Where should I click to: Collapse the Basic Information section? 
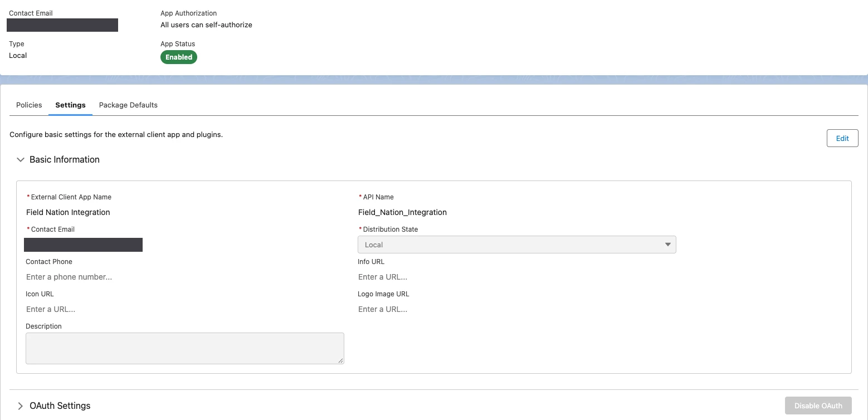point(21,159)
